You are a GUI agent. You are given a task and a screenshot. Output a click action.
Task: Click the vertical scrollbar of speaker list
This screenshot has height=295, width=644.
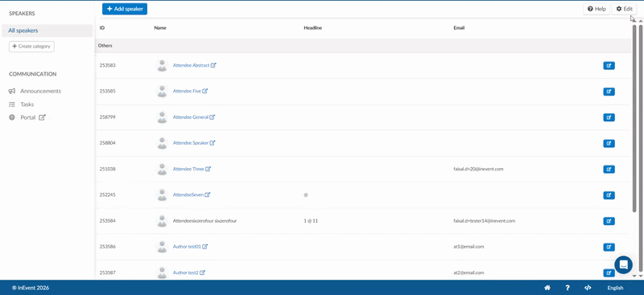pos(634,118)
